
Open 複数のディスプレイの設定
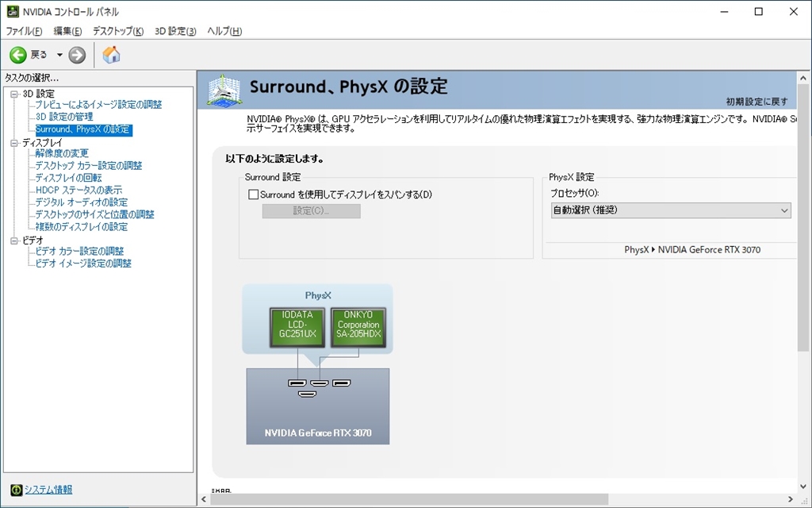click(x=82, y=227)
